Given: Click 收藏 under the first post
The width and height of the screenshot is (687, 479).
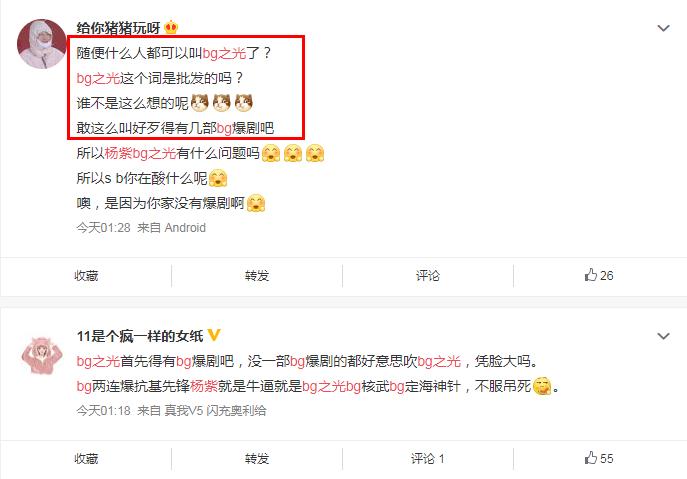Looking at the screenshot, I should (86, 276).
